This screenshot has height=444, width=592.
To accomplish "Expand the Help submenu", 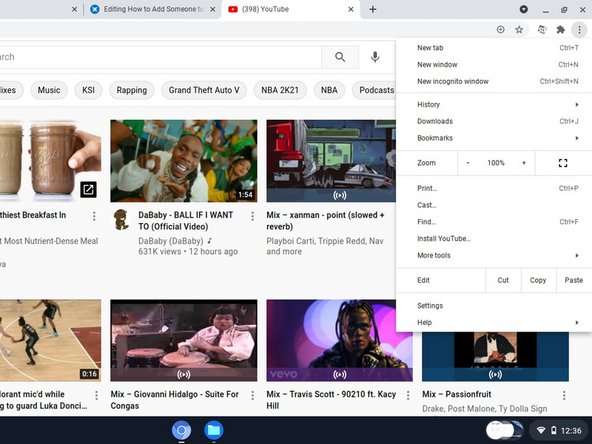I will 494,323.
